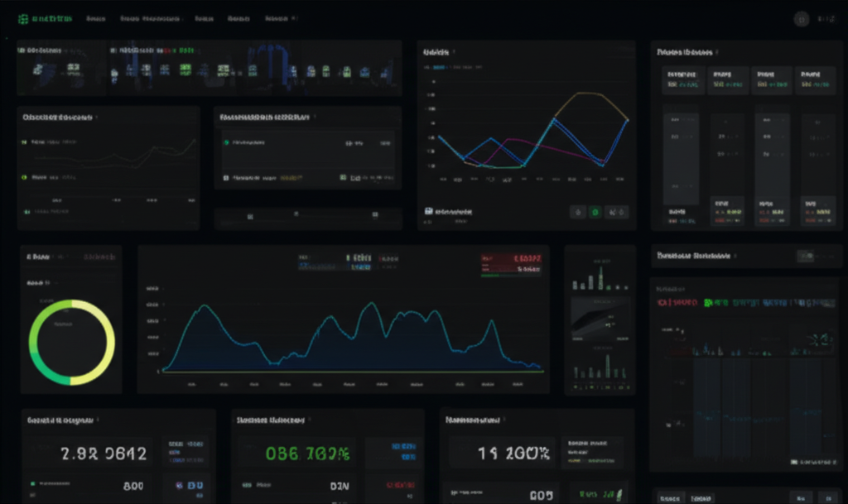Select the third navigation item in the header
The width and height of the screenshot is (848, 504).
pyautogui.click(x=203, y=18)
